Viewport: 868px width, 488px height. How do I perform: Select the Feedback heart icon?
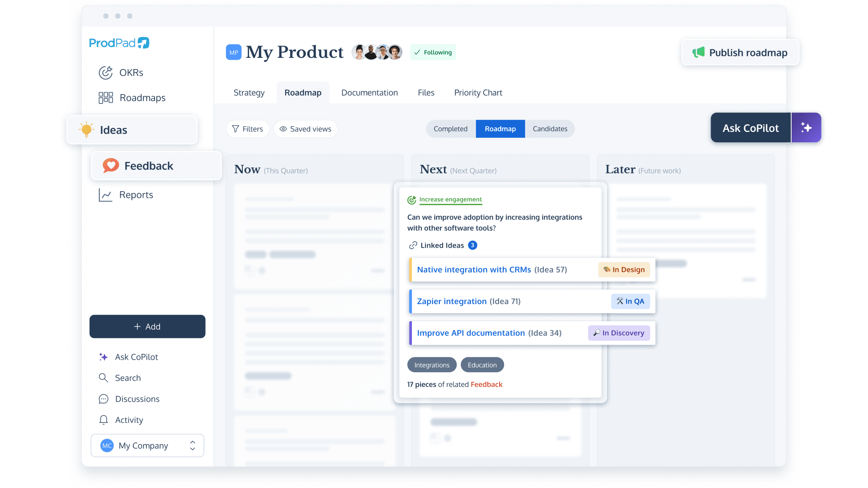tap(110, 165)
